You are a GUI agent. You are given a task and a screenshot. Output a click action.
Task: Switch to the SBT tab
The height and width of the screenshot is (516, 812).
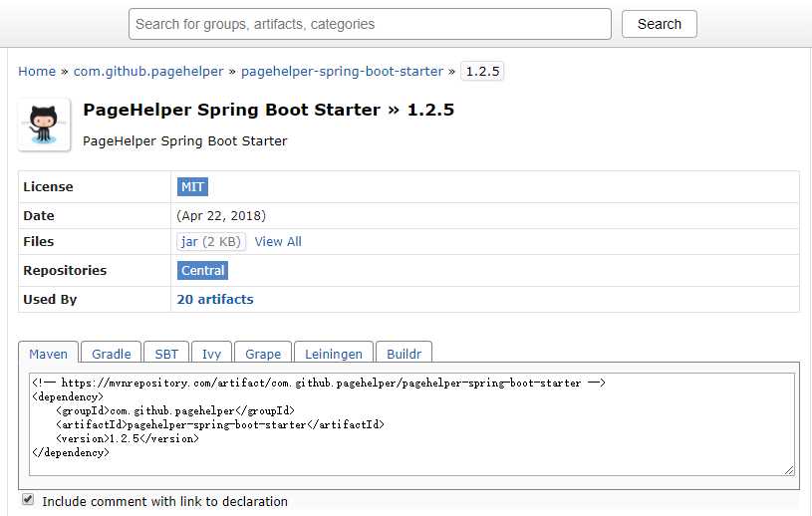coord(166,353)
